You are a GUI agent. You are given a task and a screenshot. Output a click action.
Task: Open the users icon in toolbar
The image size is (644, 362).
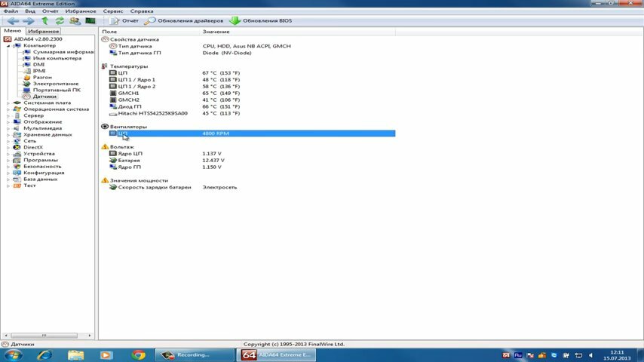pyautogui.click(x=75, y=20)
